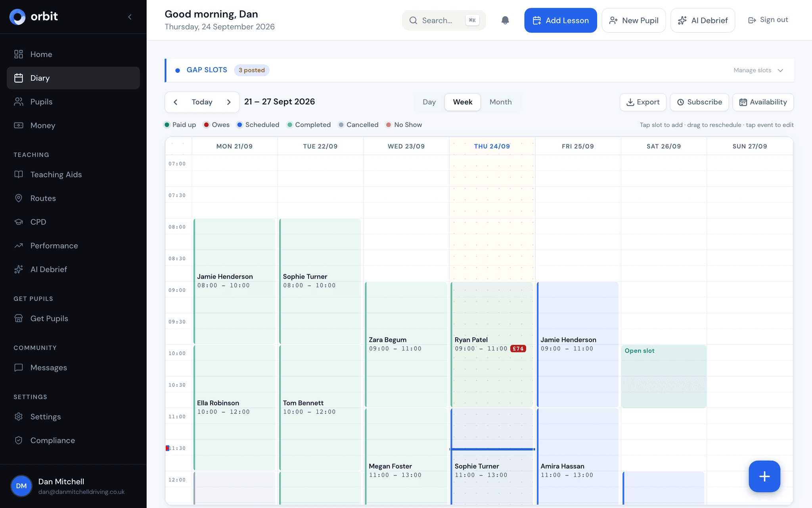This screenshot has width=812, height=508.
Task: Open Ella Robinson's Monday lesson
Action: pos(234,408)
